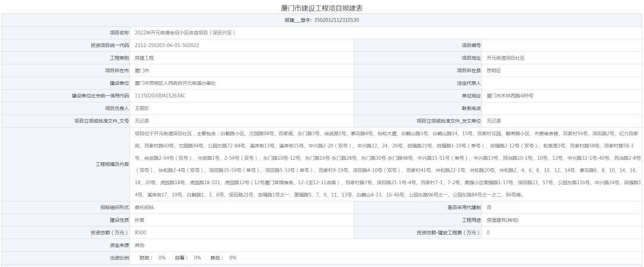Click the form title 厦门市建设工程项目报建表

point(321,8)
